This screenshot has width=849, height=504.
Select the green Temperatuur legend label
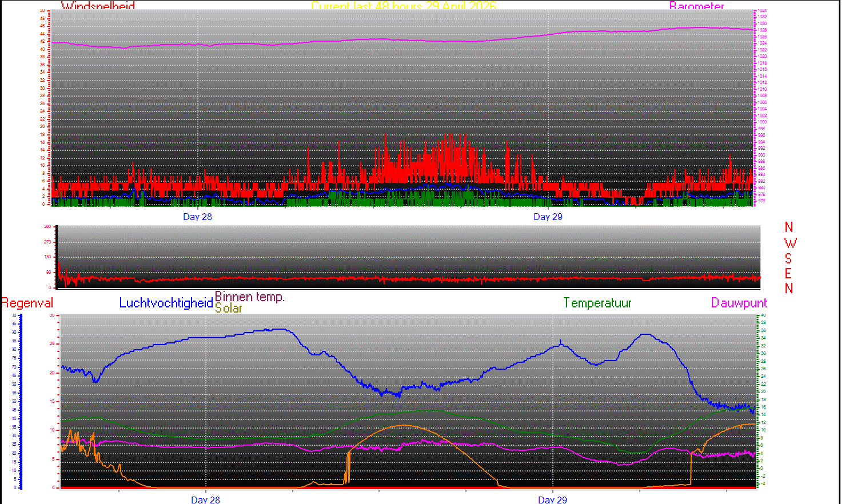pyautogui.click(x=597, y=303)
